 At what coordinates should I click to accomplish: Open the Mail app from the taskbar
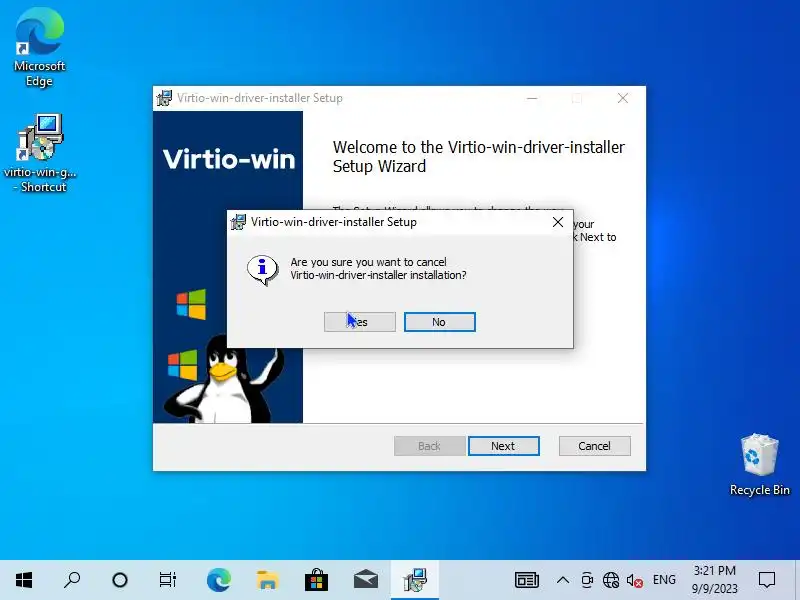365,580
